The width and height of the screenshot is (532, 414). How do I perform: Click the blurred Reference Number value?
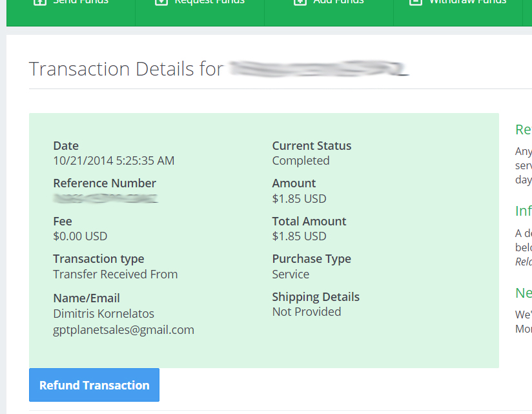point(105,198)
